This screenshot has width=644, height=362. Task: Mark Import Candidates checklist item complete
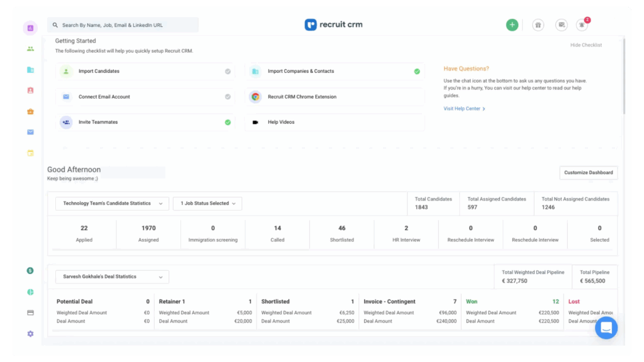pos(228,71)
